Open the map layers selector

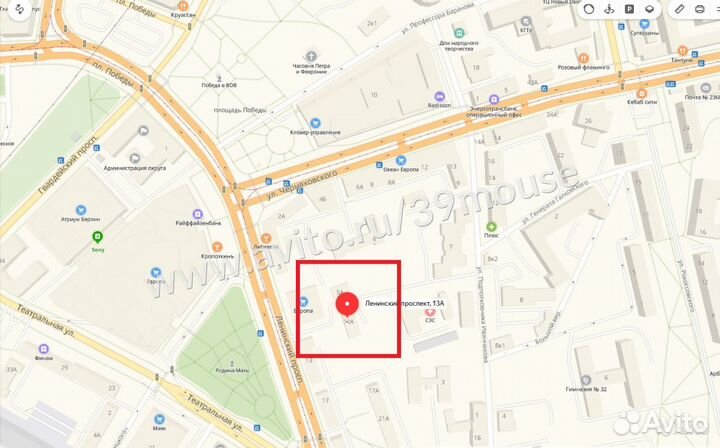[649, 9]
